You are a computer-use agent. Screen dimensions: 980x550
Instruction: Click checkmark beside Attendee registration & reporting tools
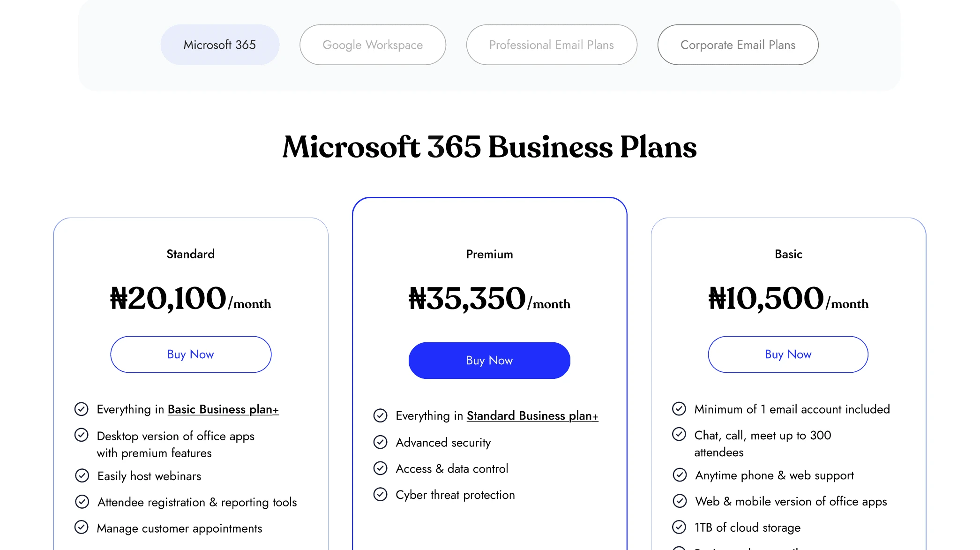click(82, 502)
